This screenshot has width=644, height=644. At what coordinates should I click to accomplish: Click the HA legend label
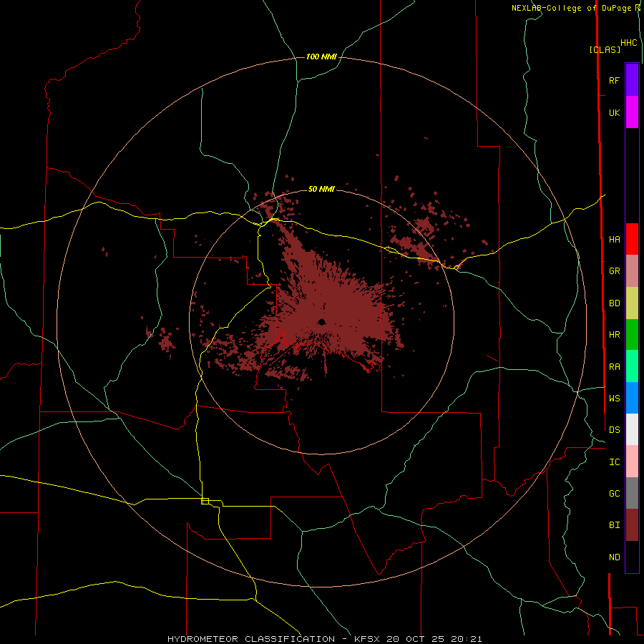point(614,239)
